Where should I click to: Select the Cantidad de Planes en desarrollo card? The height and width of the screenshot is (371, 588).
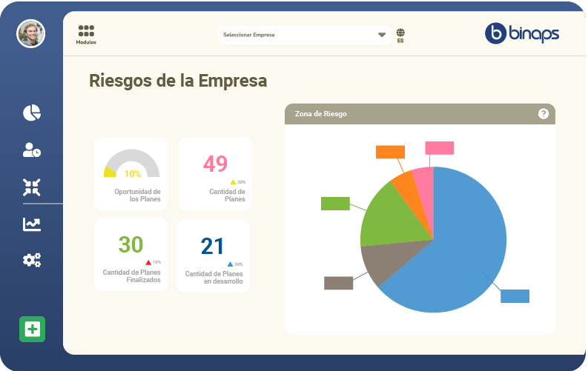point(214,255)
